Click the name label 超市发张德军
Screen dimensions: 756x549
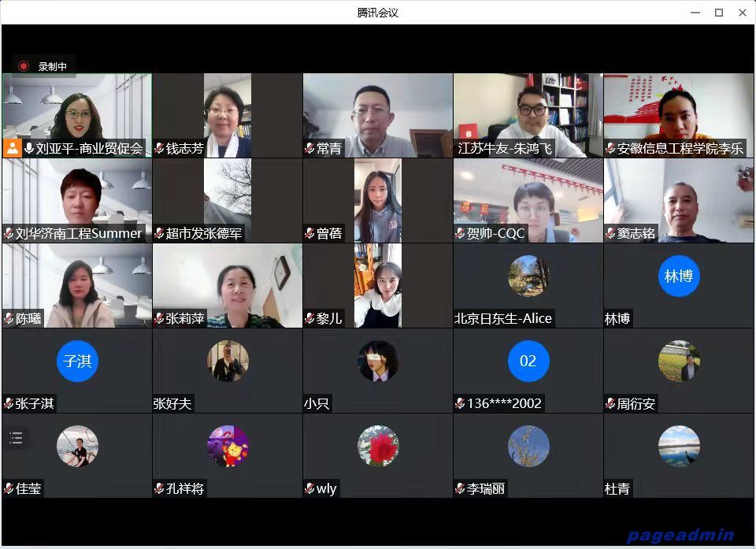pyautogui.click(x=203, y=233)
